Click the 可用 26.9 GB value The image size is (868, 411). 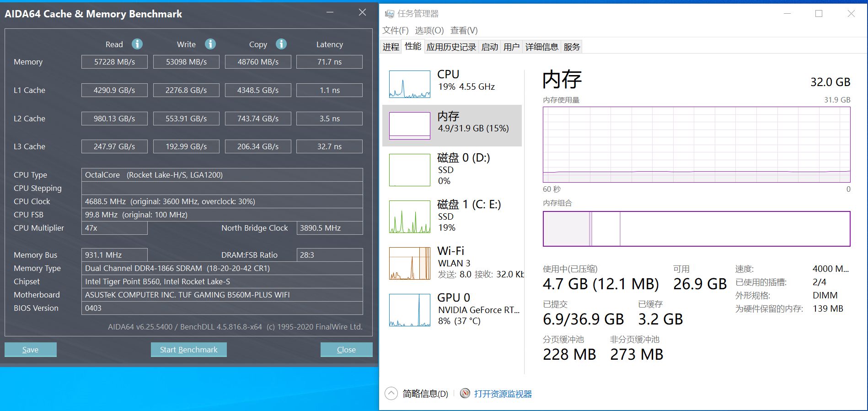[x=700, y=284]
